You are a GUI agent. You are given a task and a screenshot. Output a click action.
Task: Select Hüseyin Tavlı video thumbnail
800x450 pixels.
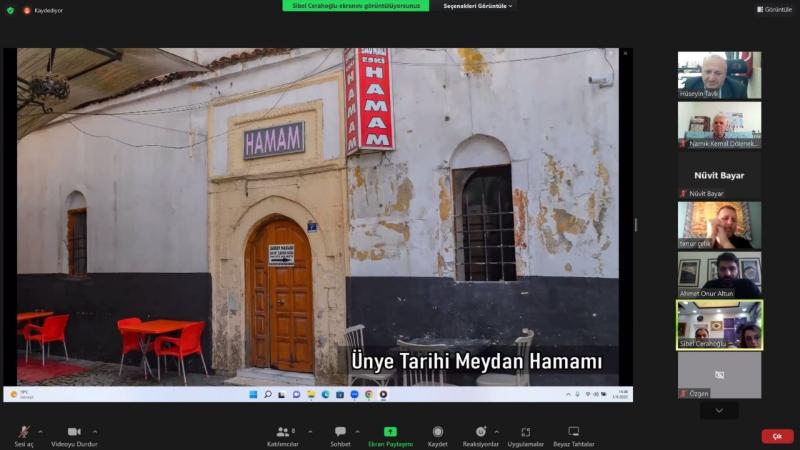click(x=719, y=73)
